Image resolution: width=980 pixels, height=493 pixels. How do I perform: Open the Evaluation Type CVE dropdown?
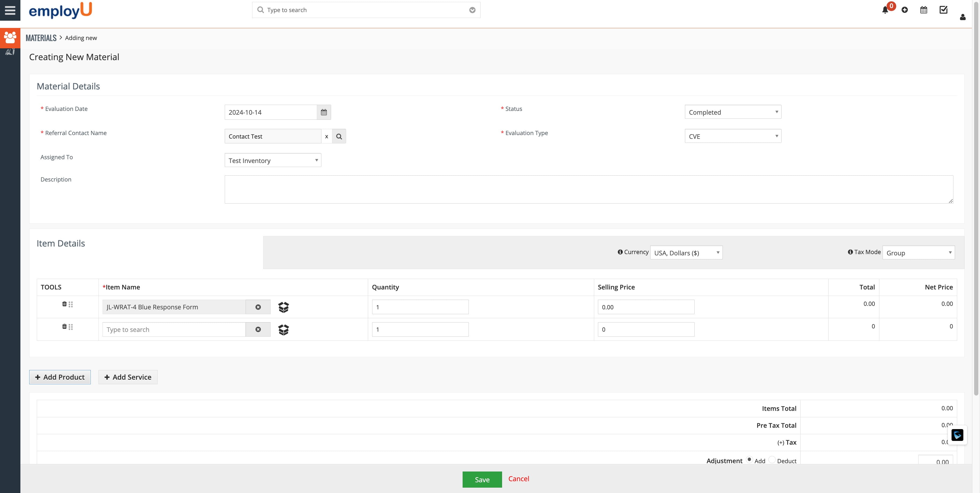click(733, 136)
